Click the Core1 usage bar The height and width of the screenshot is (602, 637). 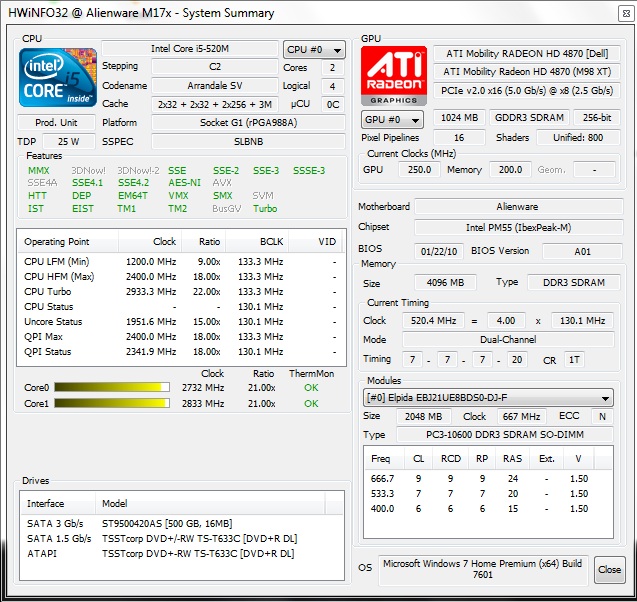pos(112,403)
